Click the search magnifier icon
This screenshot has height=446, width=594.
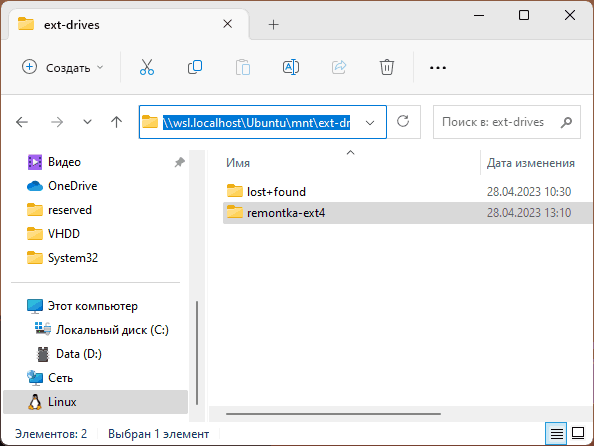pyautogui.click(x=566, y=122)
